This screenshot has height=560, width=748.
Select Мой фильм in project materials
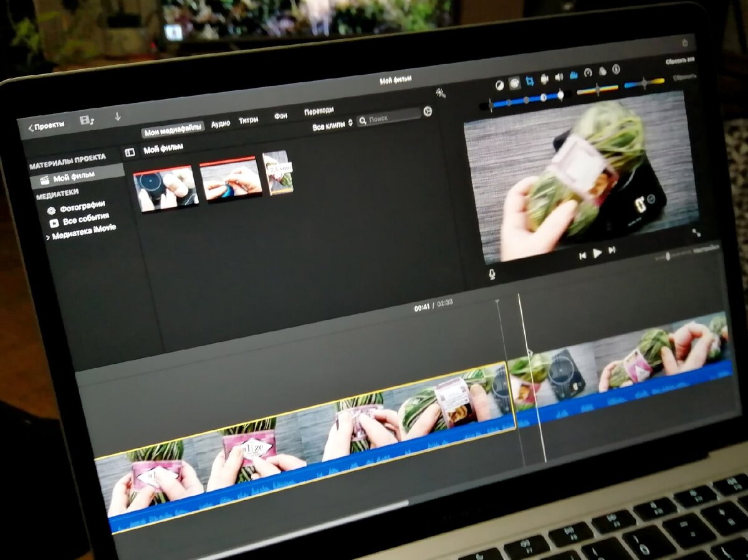click(78, 176)
